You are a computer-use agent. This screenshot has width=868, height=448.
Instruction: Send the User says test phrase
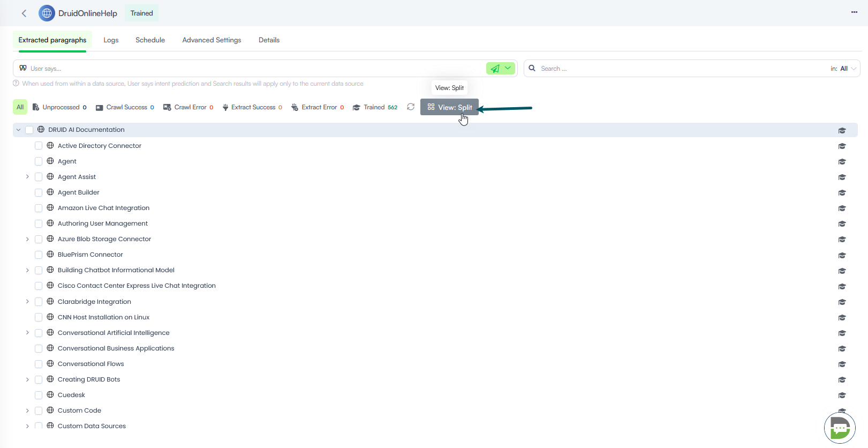(x=495, y=69)
